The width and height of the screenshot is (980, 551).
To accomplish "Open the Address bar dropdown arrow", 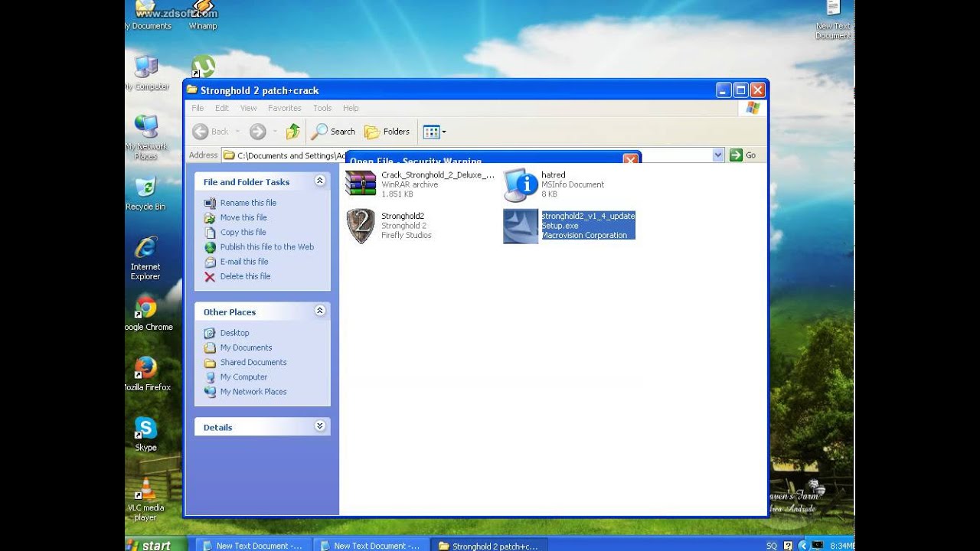I will coord(718,155).
